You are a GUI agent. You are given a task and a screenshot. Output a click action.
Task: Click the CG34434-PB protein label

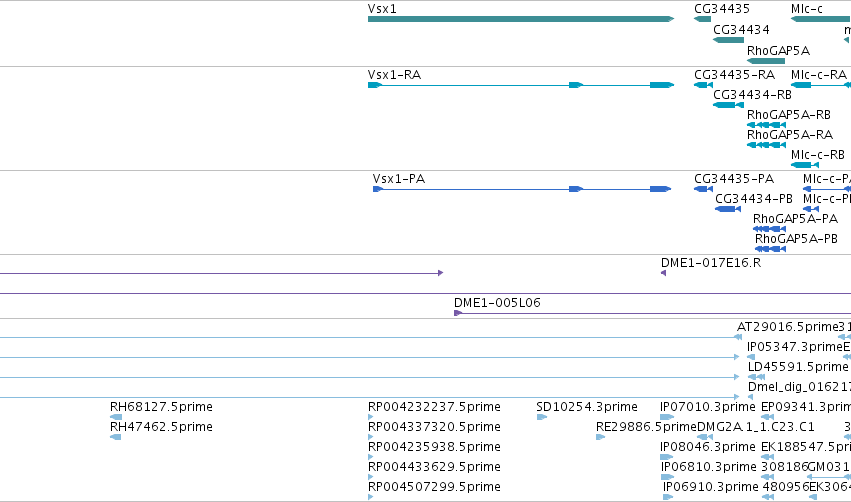pos(754,199)
